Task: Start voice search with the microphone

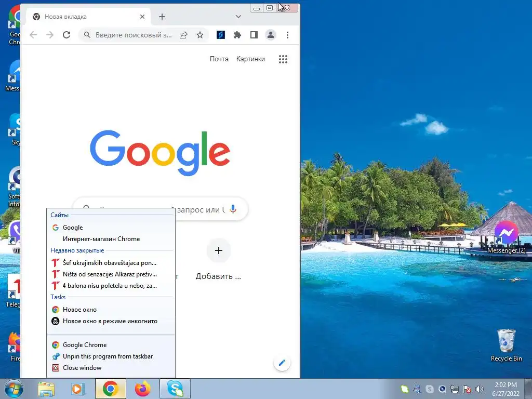Action: (233, 209)
